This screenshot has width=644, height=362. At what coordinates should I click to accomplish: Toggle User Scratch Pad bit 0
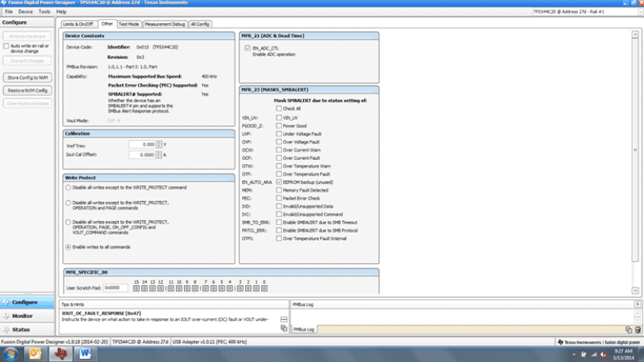tap(265, 288)
